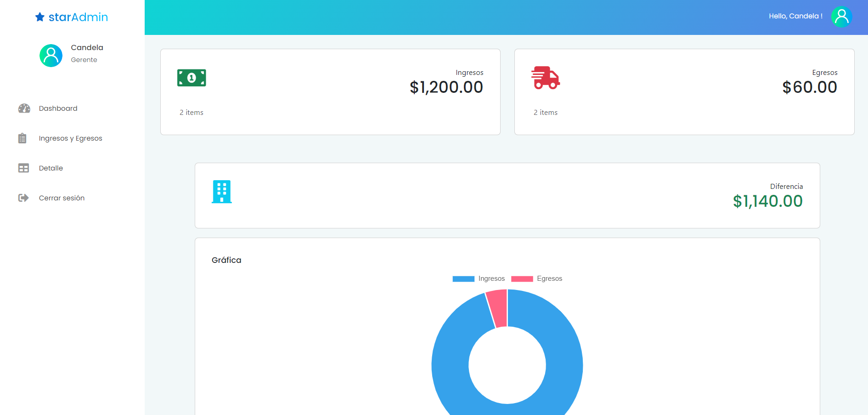Open the Dashboard menu item
Image resolution: width=868 pixels, height=415 pixels.
point(58,108)
